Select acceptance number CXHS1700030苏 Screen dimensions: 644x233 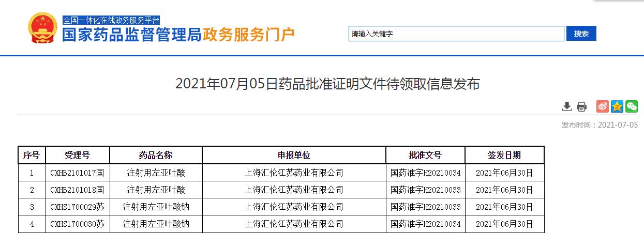point(78,224)
